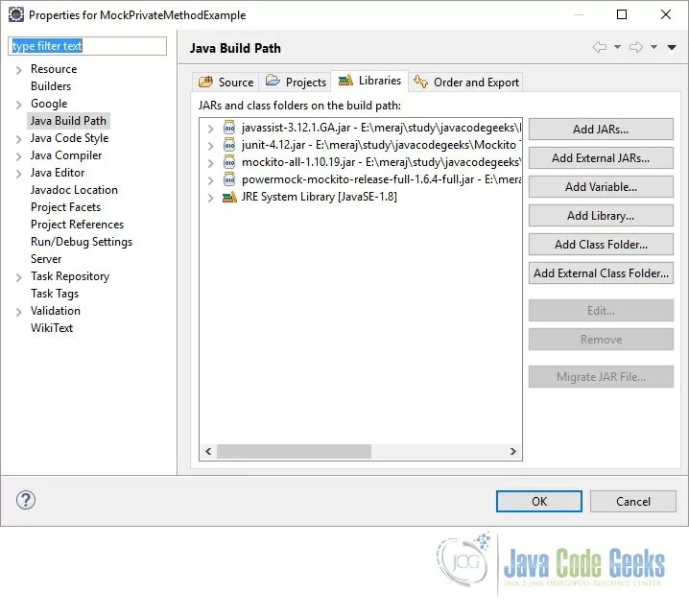Select the JRE System Library [JavaSE-1.8] text
689x616 pixels.
point(319,197)
